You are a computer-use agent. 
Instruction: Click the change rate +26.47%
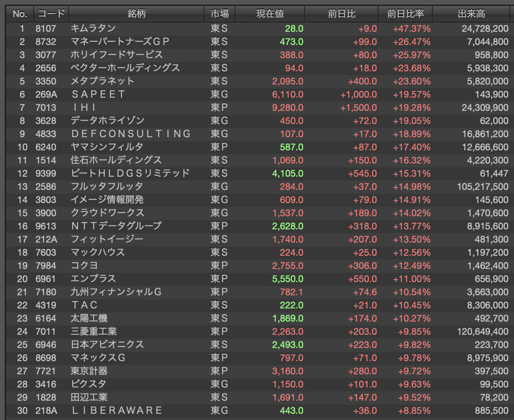click(x=412, y=42)
